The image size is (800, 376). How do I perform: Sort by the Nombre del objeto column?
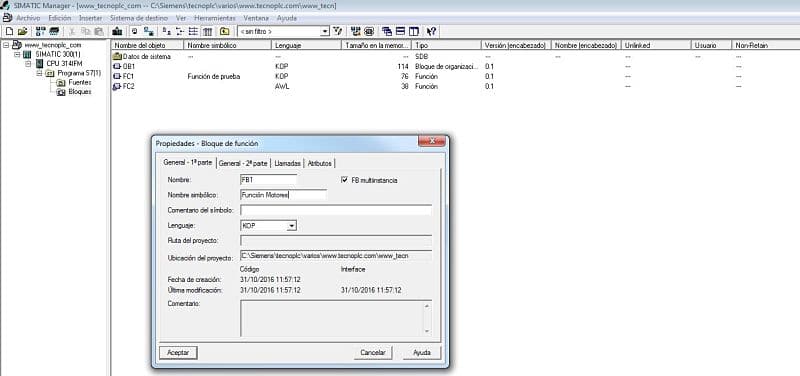(x=147, y=45)
